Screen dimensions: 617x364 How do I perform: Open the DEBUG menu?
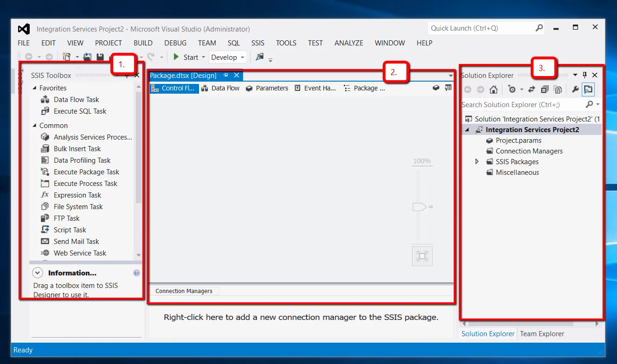click(175, 43)
